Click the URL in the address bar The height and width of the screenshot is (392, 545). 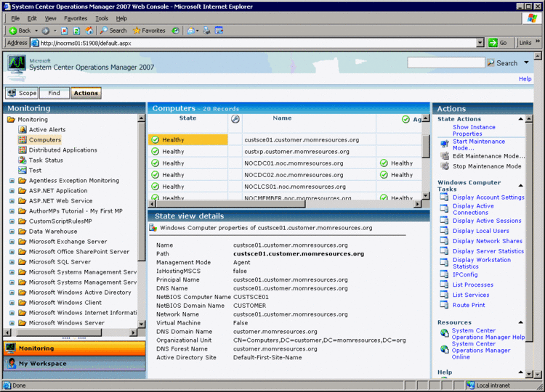coord(86,43)
